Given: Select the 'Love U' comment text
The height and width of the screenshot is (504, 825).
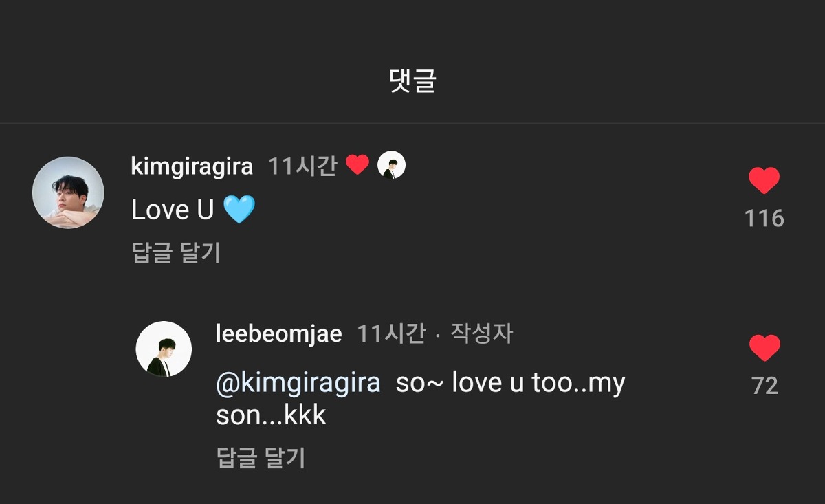Looking at the screenshot, I should [x=173, y=210].
